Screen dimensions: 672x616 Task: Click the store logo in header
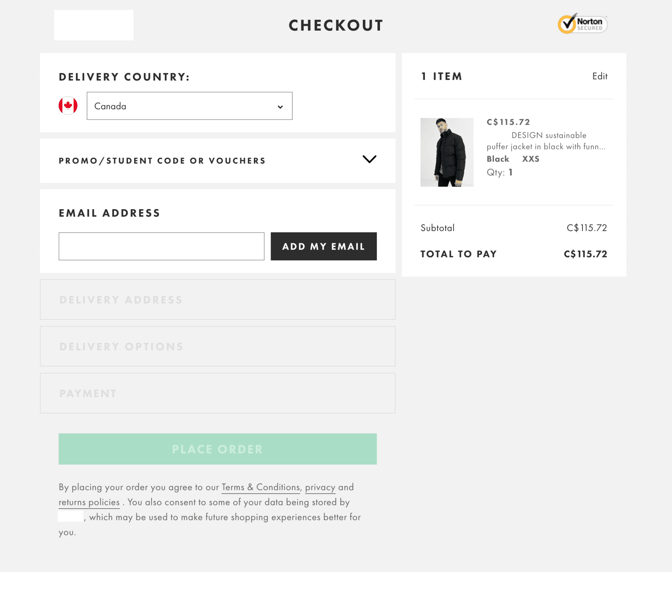pyautogui.click(x=94, y=25)
